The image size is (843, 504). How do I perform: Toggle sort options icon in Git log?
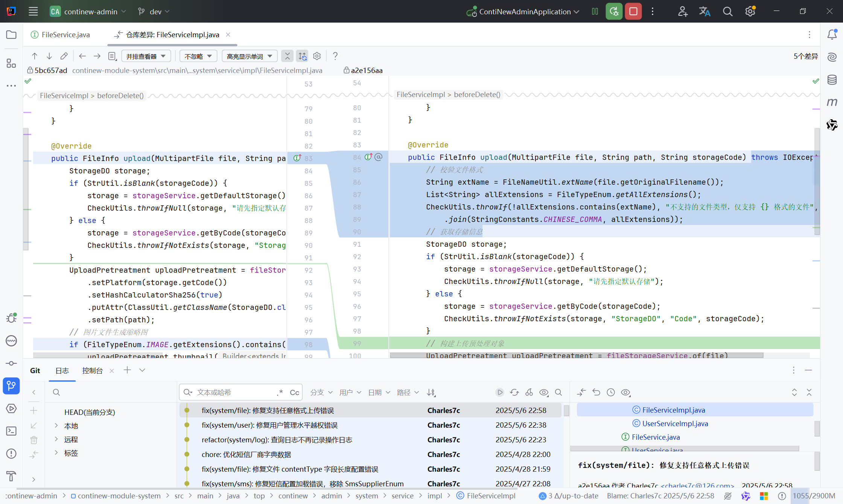431,392
